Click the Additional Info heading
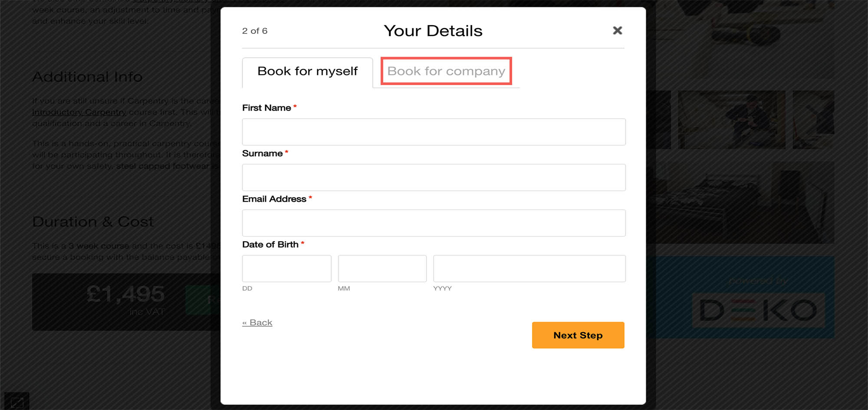868x410 pixels. click(x=87, y=77)
